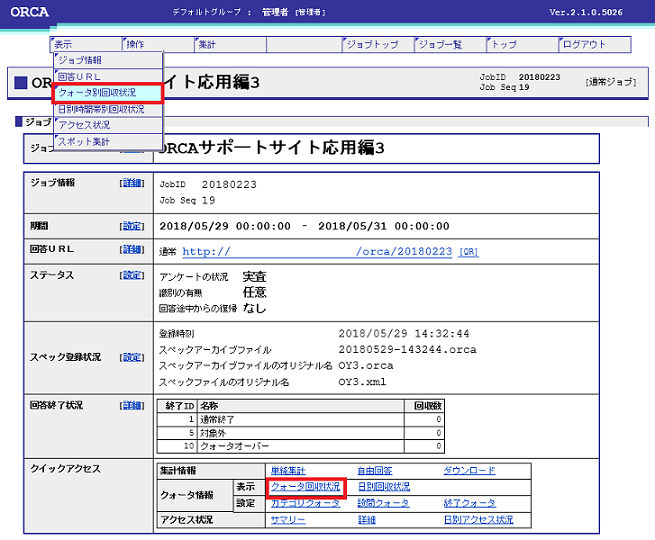Select アクセス状況 in the dropdown menu
The width and height of the screenshot is (655, 540).
[108, 125]
